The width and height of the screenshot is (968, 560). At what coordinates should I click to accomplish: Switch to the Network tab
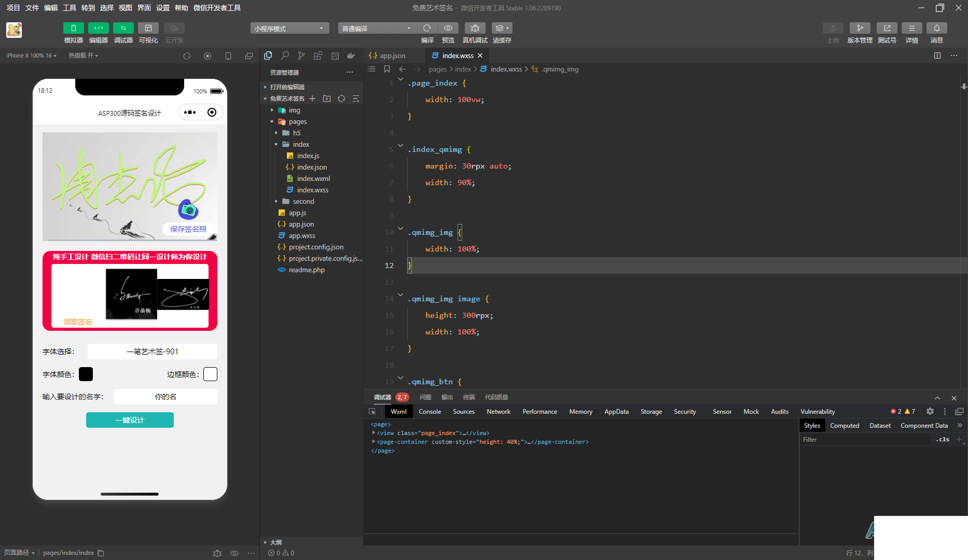click(499, 411)
